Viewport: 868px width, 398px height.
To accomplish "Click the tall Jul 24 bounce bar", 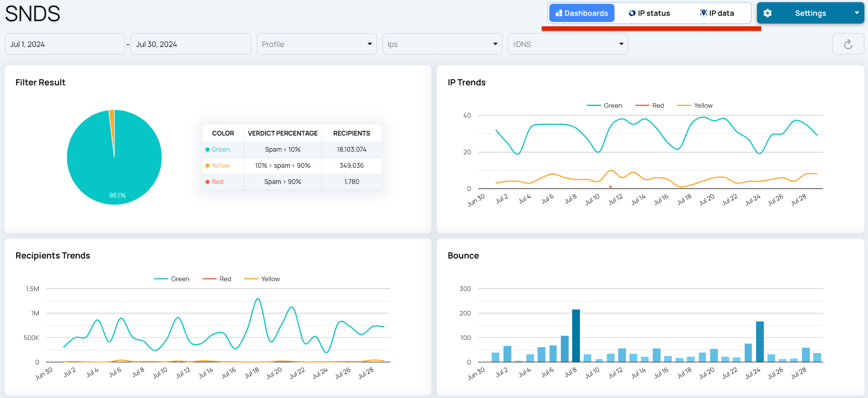I will pos(760,342).
